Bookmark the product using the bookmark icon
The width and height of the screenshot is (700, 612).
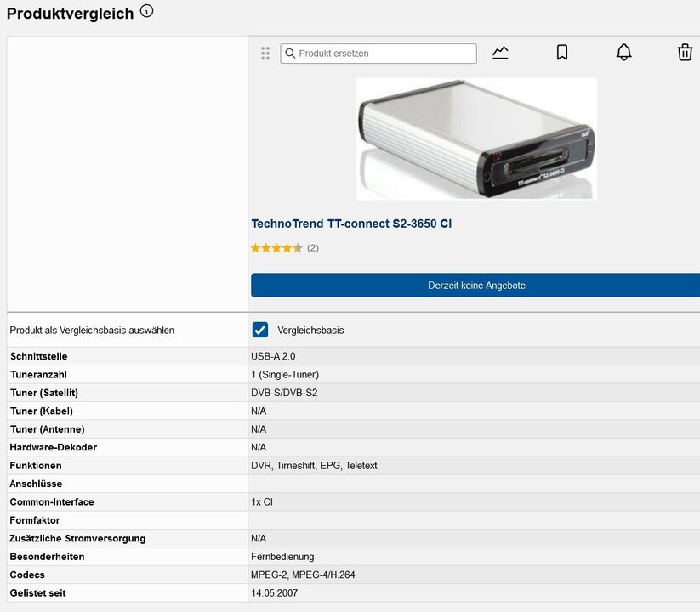click(562, 53)
